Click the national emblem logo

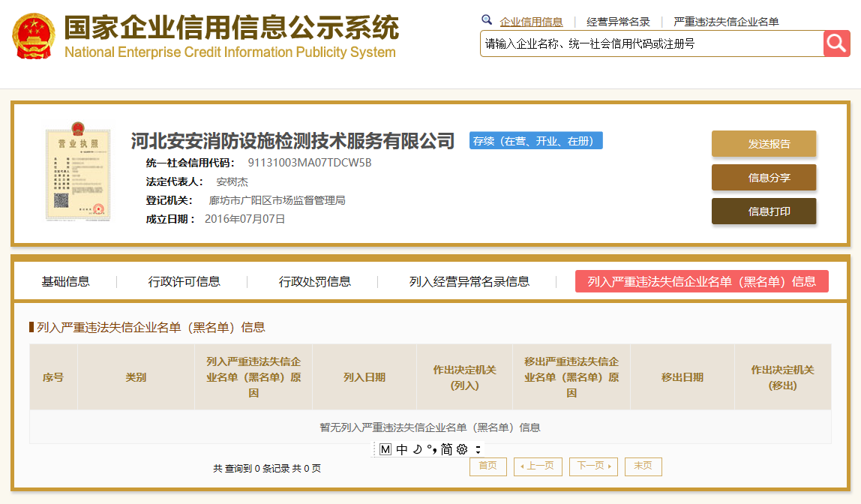point(34,36)
